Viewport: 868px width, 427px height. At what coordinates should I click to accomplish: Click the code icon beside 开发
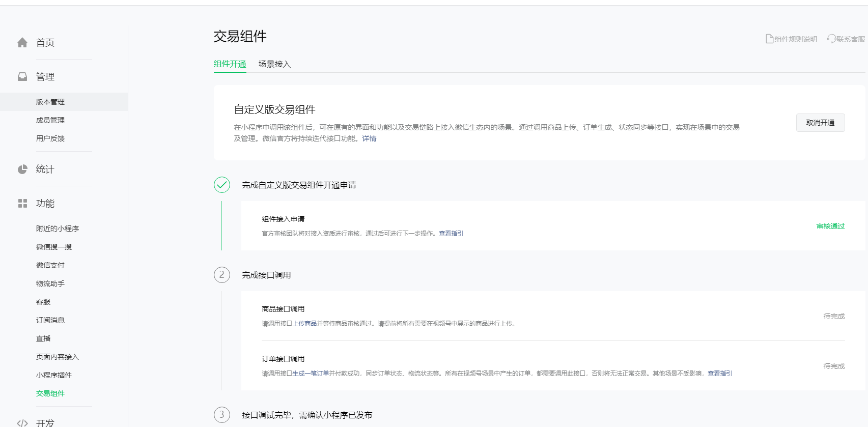point(22,423)
